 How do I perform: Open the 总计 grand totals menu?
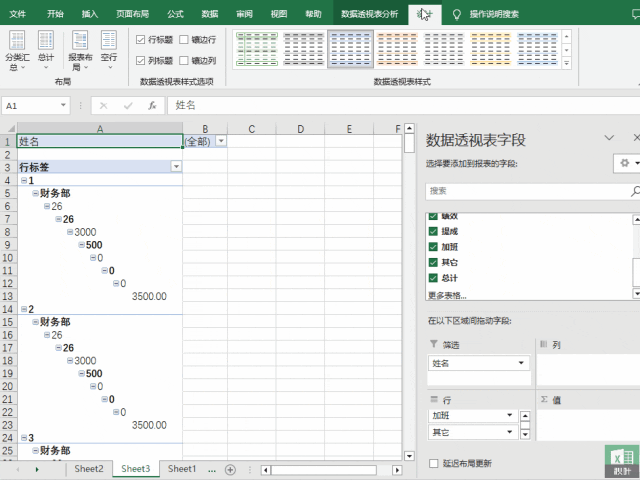pos(46,50)
